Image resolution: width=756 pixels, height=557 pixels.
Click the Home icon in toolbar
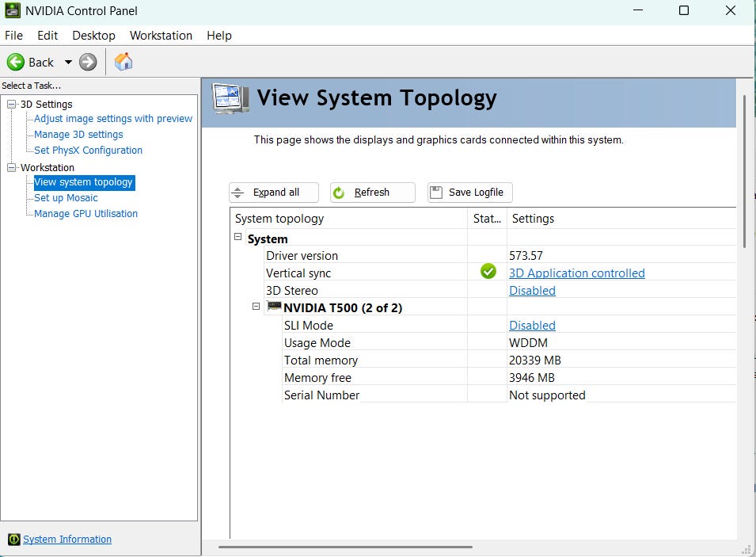(x=123, y=62)
